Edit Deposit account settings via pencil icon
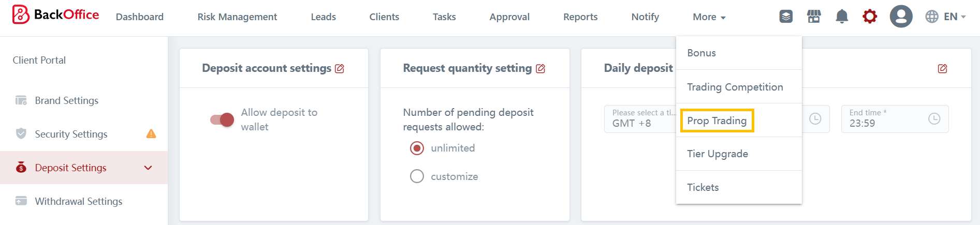The width and height of the screenshot is (980, 225). click(340, 69)
